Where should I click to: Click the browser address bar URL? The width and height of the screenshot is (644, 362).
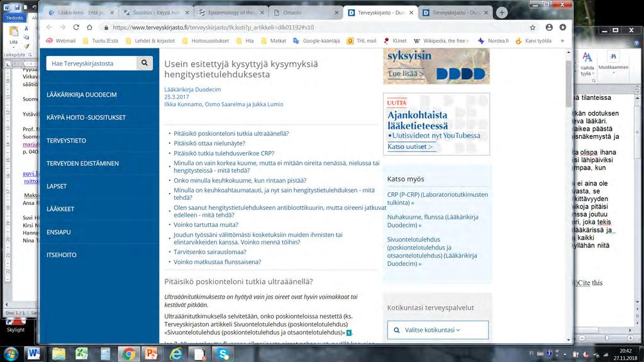pos(213,28)
